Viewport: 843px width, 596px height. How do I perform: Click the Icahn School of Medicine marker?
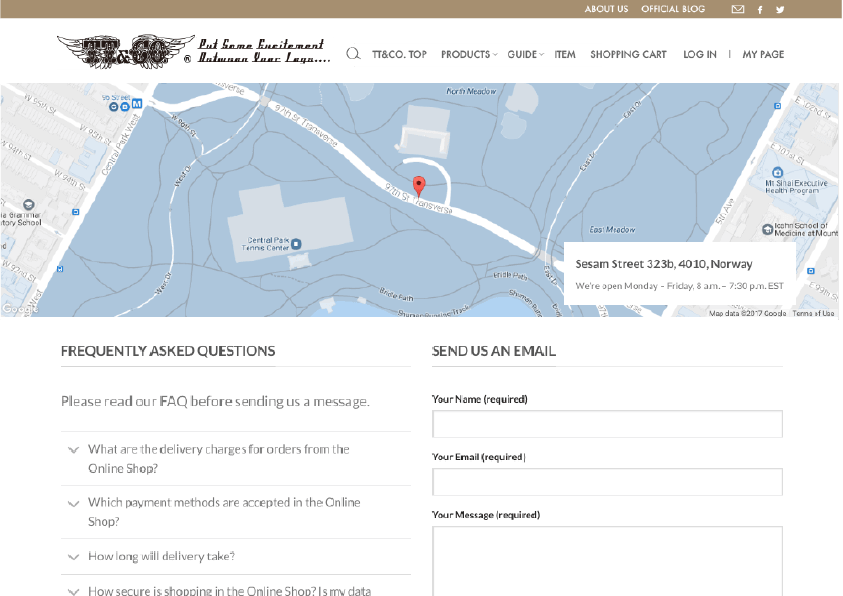767,229
